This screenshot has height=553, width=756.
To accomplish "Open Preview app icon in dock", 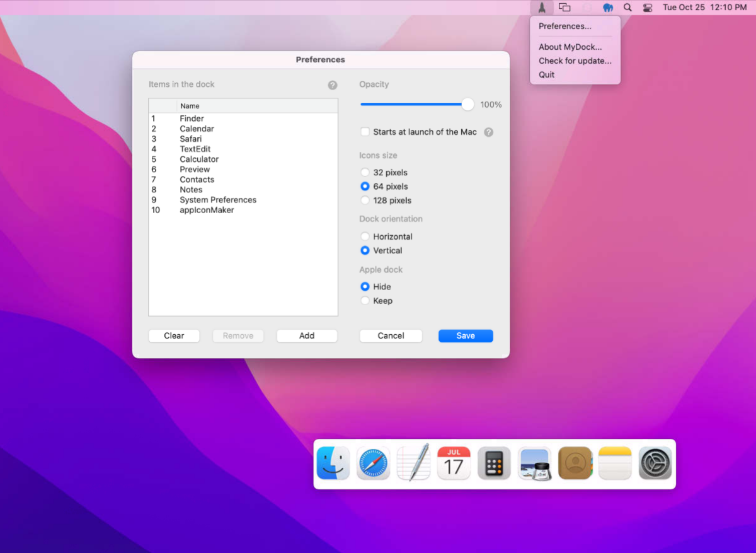I will point(534,463).
